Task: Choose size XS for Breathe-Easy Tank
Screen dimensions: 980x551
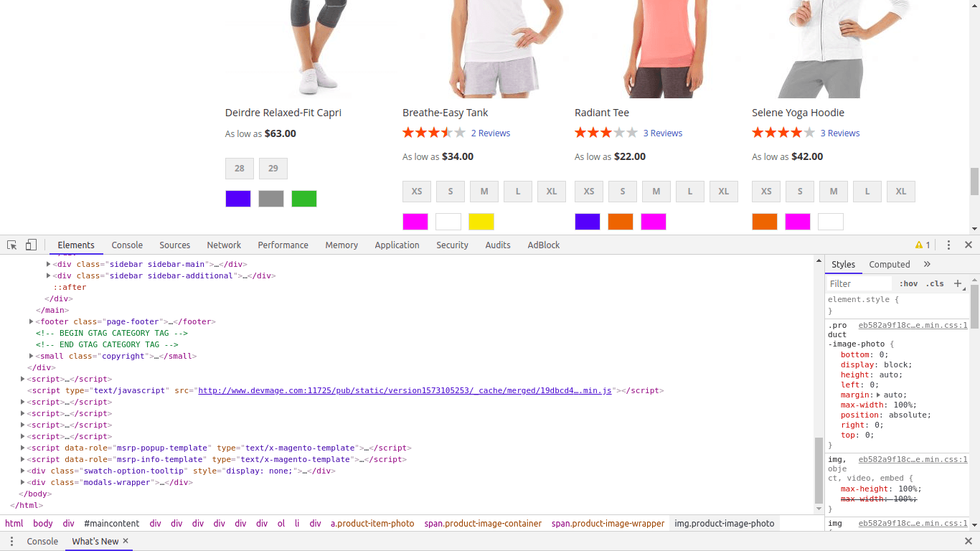Action: (x=417, y=192)
